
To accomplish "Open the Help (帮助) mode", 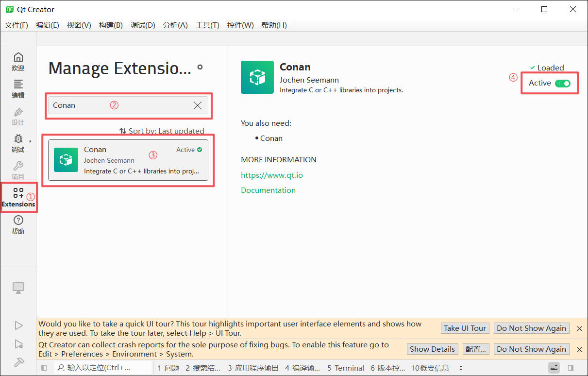I will point(18,225).
